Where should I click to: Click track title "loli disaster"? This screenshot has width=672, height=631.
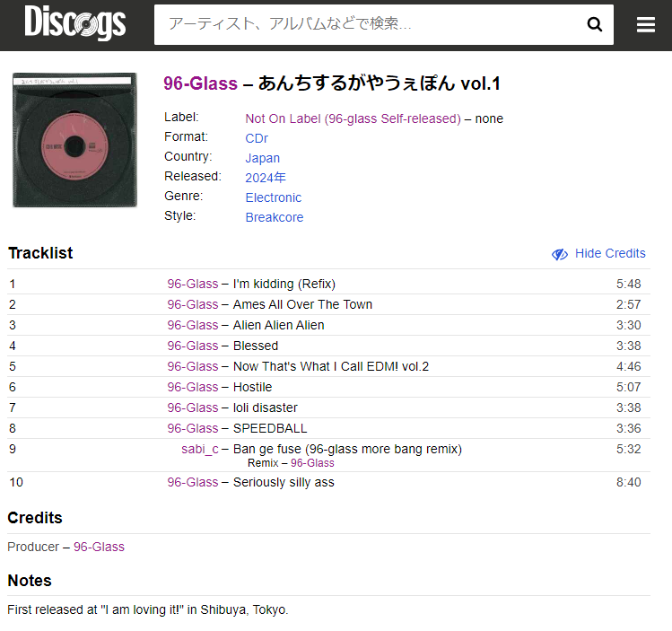pos(266,408)
